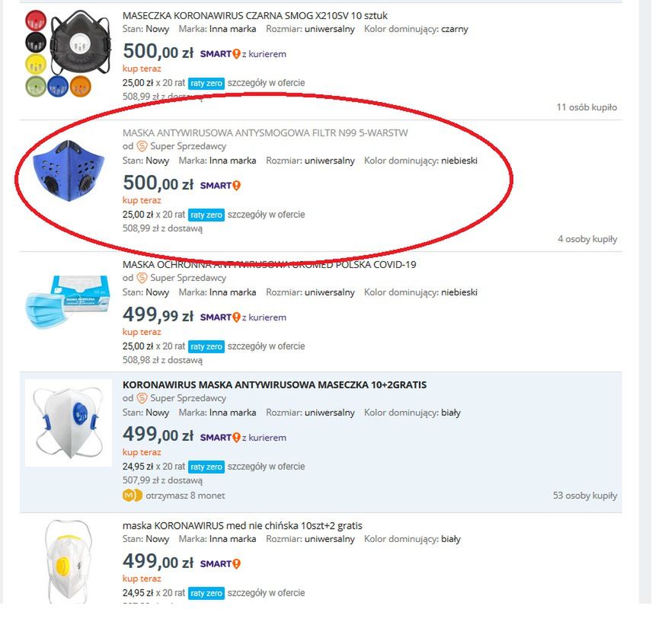Click SMART icon on the 10+2GRATIS offer
This screenshot has width=652, height=644.
click(220, 437)
